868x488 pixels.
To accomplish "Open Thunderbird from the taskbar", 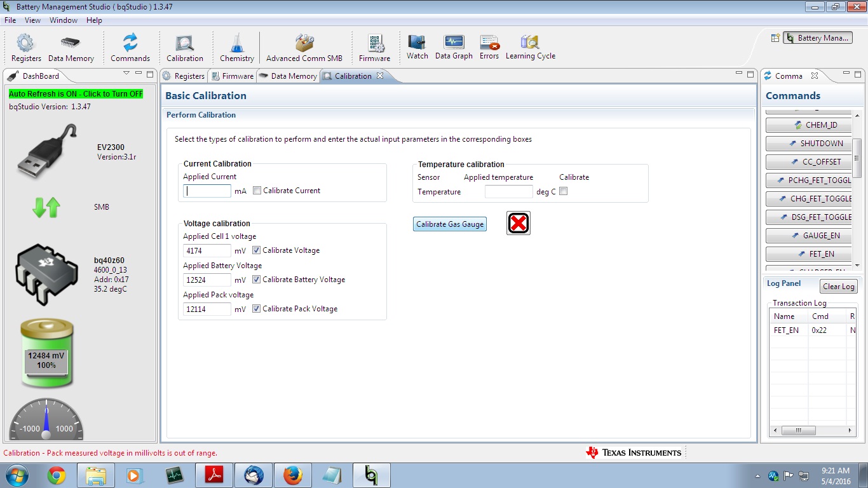I will 253,475.
